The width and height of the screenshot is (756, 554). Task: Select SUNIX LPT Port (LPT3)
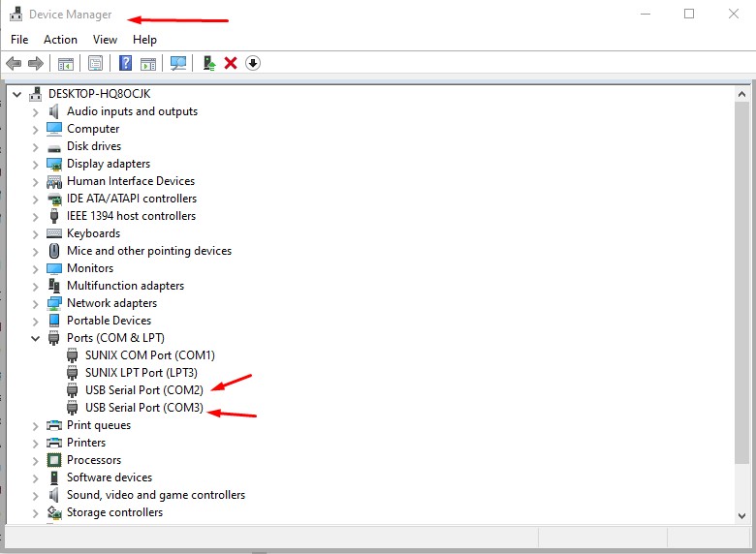142,373
